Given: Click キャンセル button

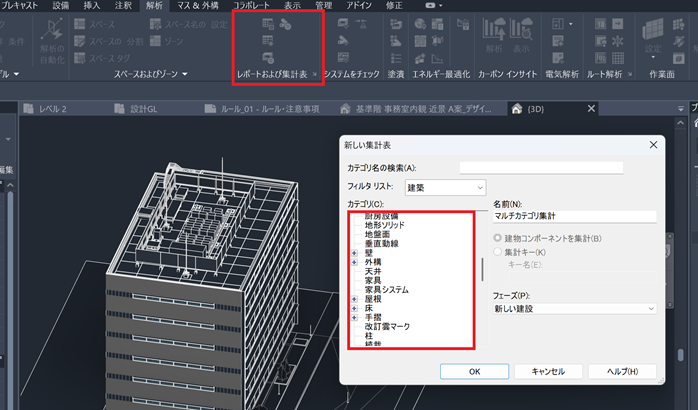Looking at the screenshot, I should (x=548, y=371).
